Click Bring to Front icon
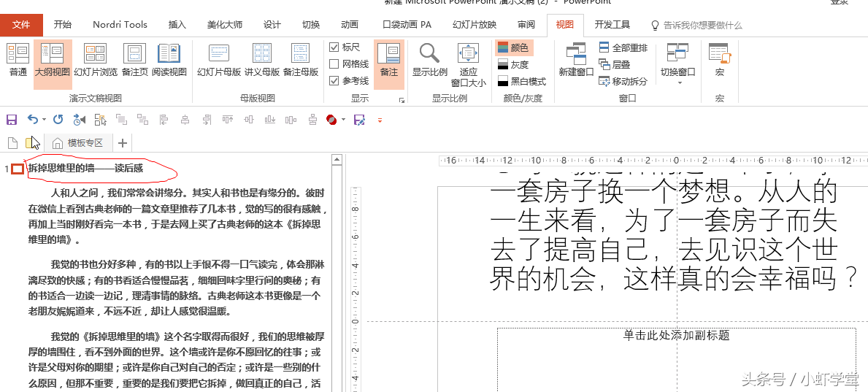The image size is (868, 392). pyautogui.click(x=121, y=119)
